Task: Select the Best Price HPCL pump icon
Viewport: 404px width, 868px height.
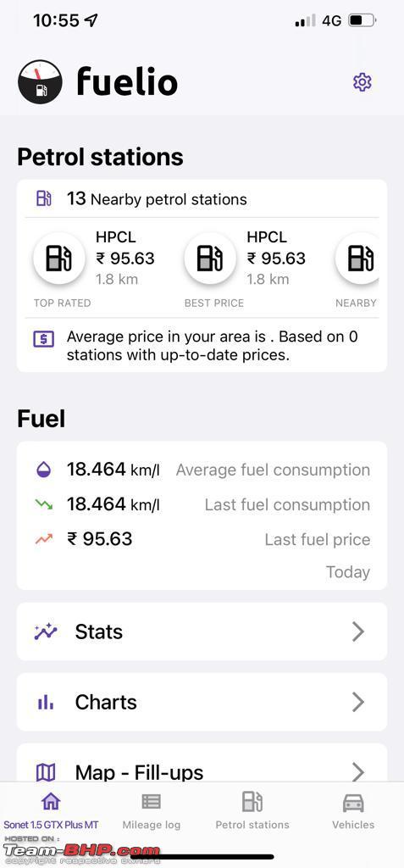Action: pos(210,259)
